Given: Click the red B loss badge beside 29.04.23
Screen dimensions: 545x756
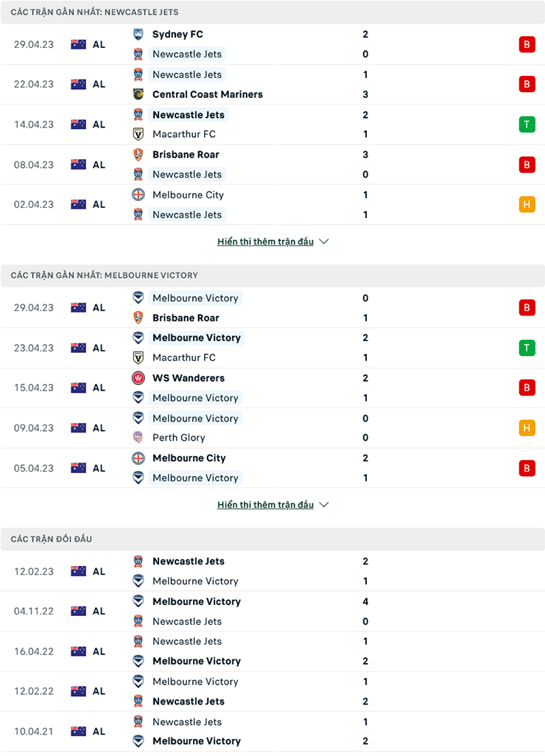Looking at the screenshot, I should coord(527,43).
